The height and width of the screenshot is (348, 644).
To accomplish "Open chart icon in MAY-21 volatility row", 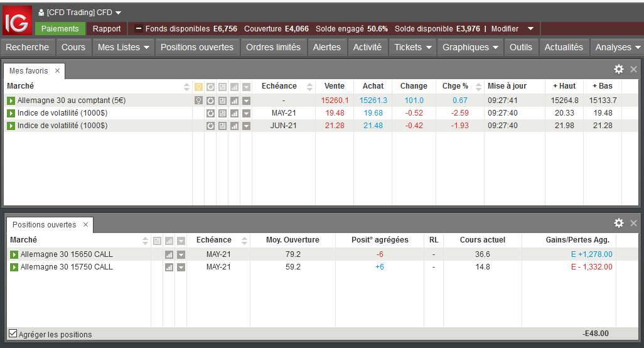I will pos(234,114).
